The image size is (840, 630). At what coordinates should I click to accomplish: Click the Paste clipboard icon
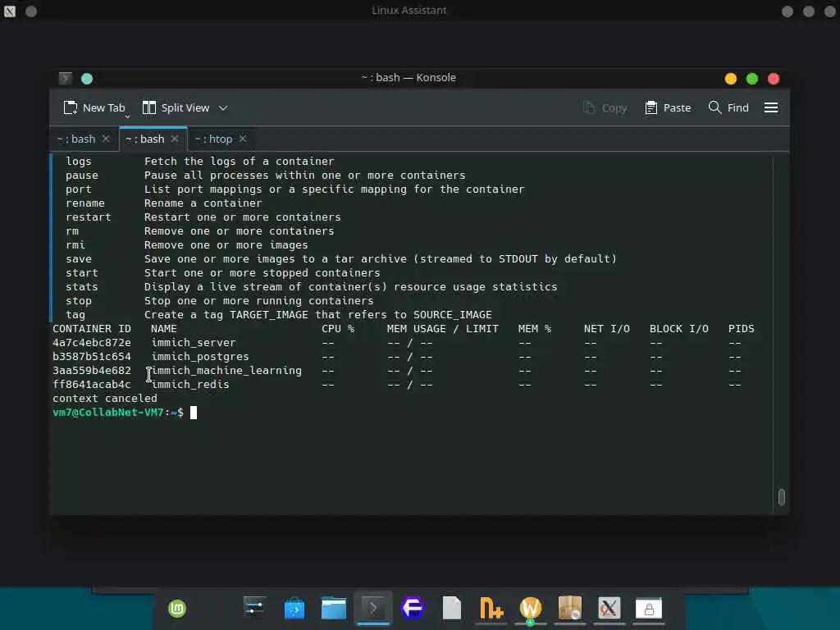[651, 107]
